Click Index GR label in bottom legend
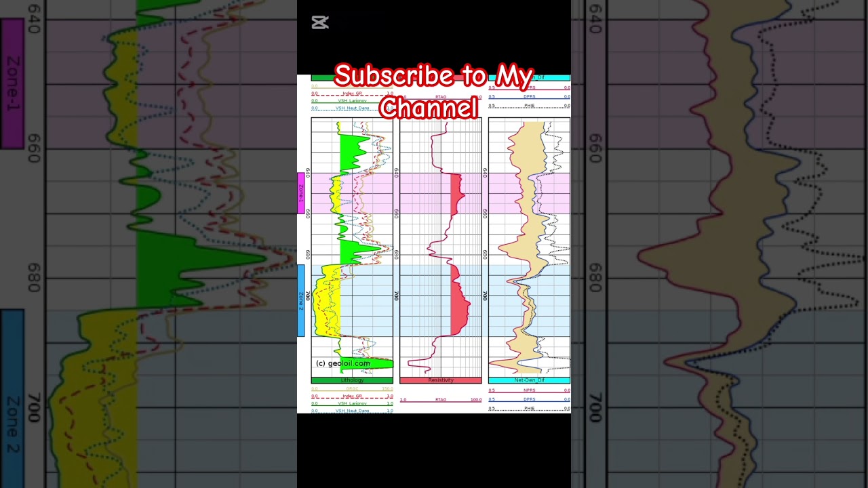The width and height of the screenshot is (868, 488). tap(353, 396)
